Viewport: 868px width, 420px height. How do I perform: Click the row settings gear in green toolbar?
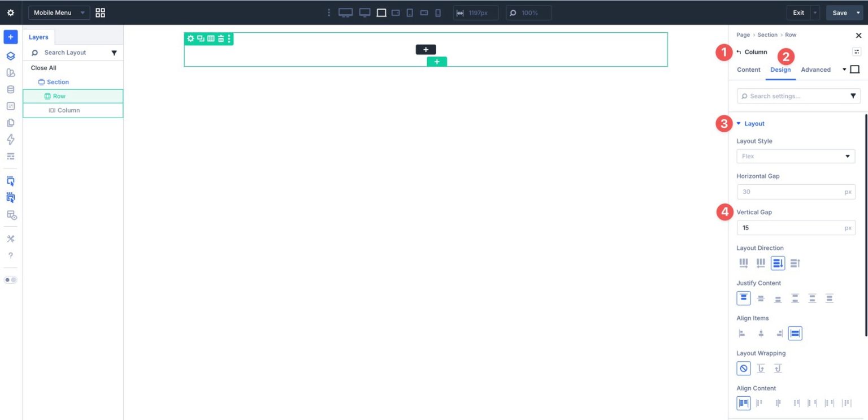pyautogui.click(x=190, y=38)
